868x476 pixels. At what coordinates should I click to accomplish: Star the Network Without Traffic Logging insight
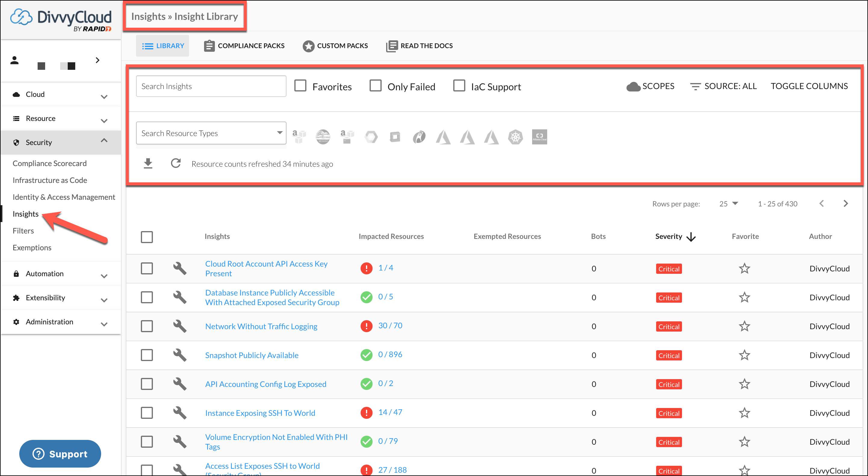coord(744,326)
